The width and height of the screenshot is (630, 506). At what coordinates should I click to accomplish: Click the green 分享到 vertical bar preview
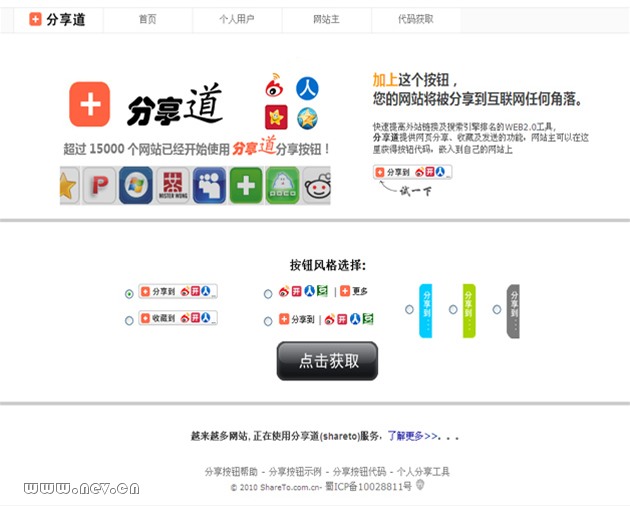click(x=469, y=310)
